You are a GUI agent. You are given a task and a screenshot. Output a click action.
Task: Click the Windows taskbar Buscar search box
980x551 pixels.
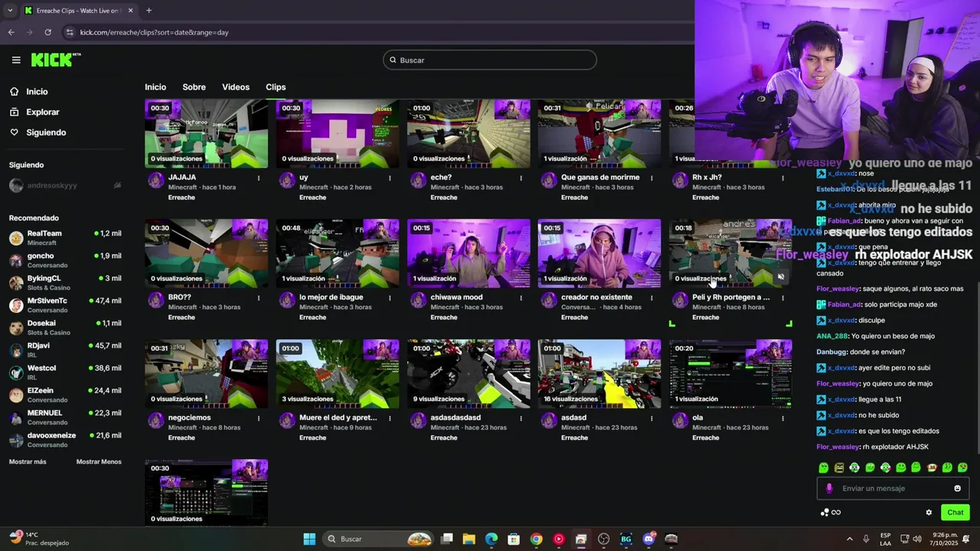[378, 539]
